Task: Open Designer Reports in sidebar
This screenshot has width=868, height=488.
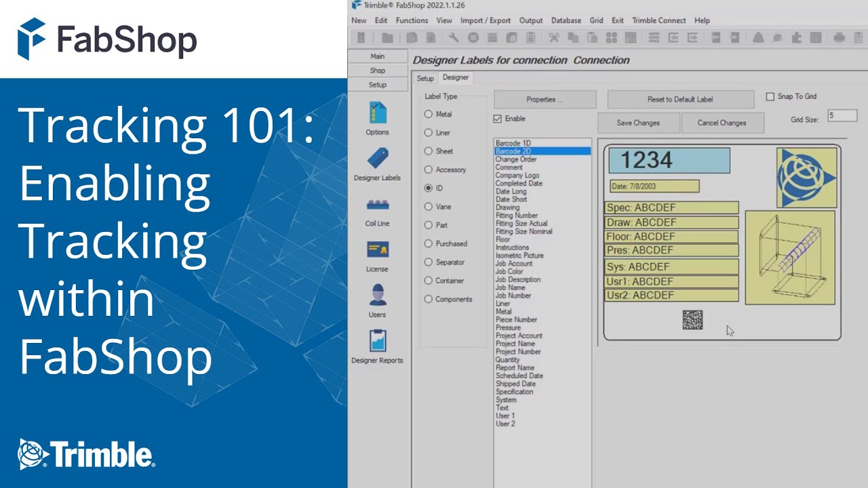Action: (378, 347)
